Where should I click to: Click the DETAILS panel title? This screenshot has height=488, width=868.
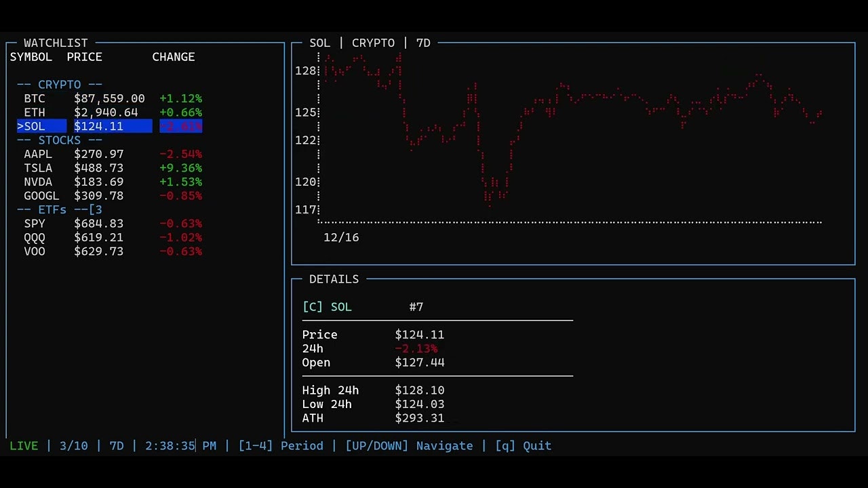coord(334,279)
